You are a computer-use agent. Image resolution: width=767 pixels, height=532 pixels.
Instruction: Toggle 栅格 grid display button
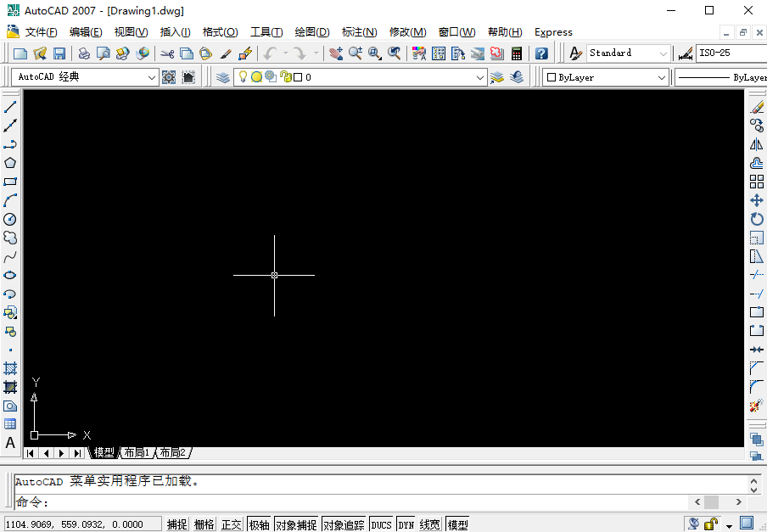tap(204, 524)
